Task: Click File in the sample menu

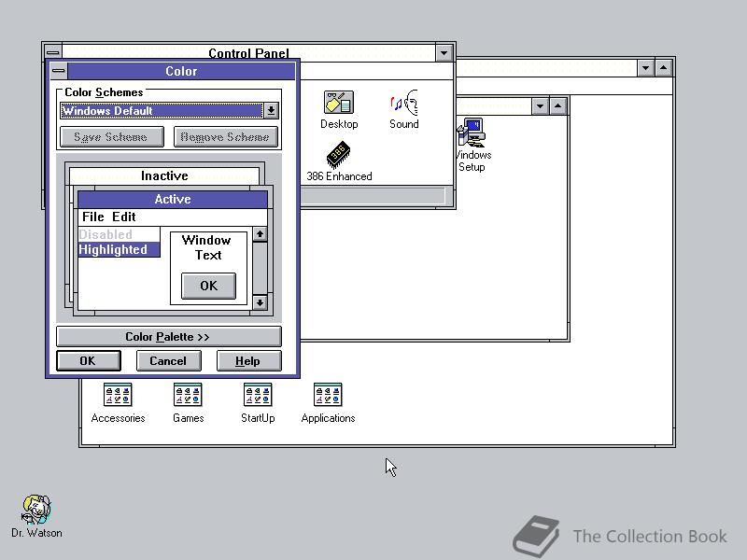Action: tap(92, 217)
